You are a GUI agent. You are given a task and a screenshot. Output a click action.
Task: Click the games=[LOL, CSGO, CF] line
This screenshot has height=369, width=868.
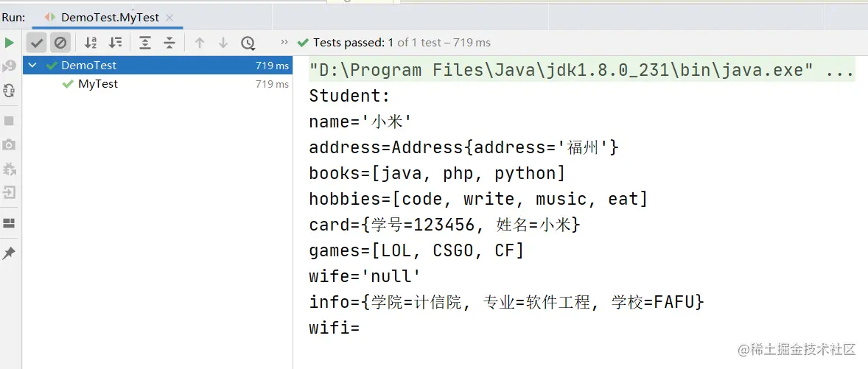tap(416, 251)
